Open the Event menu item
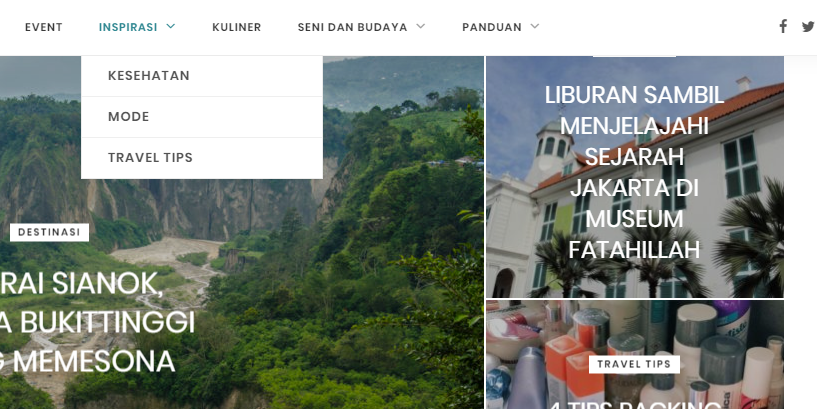 [44, 27]
